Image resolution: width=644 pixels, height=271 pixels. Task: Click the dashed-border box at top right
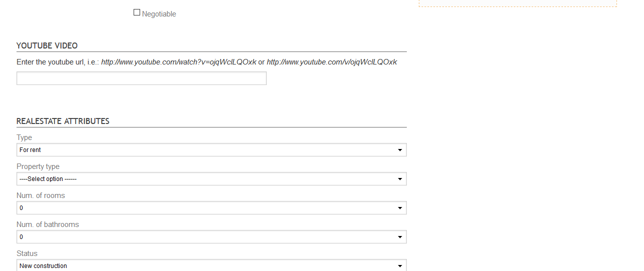[x=518, y=3]
